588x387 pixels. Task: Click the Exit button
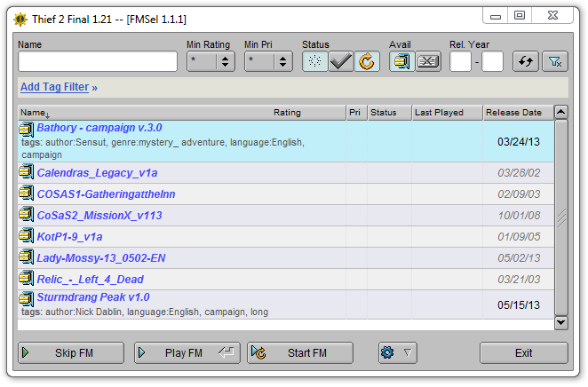[523, 352]
